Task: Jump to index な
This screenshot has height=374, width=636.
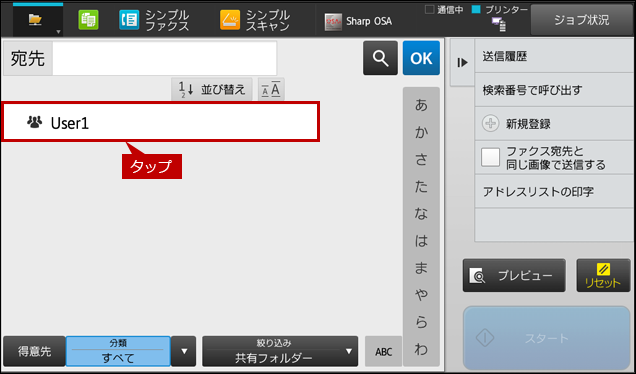Action: (x=421, y=214)
